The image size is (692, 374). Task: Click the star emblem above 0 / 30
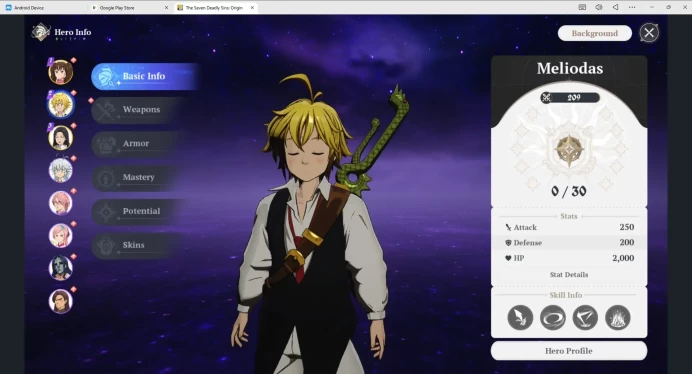[x=569, y=151]
